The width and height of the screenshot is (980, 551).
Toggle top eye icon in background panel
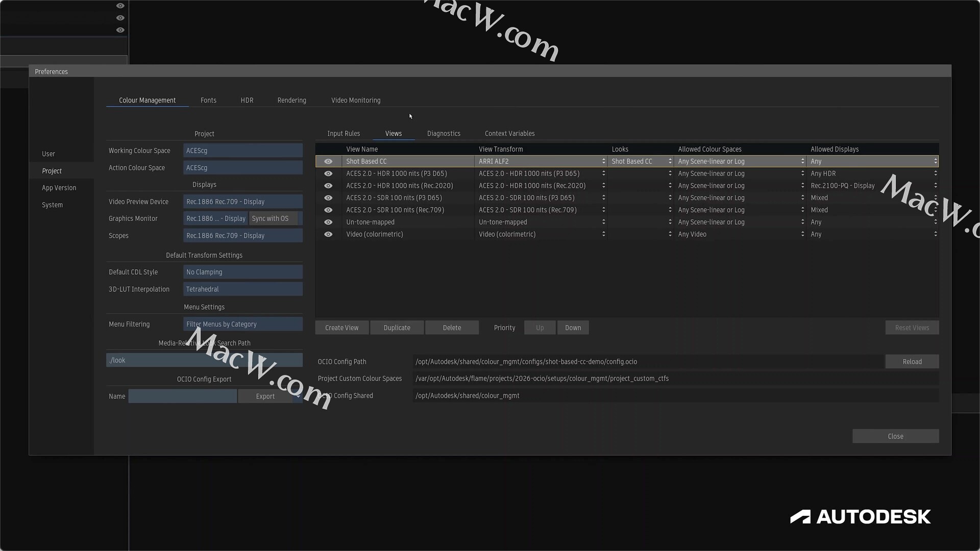(120, 6)
